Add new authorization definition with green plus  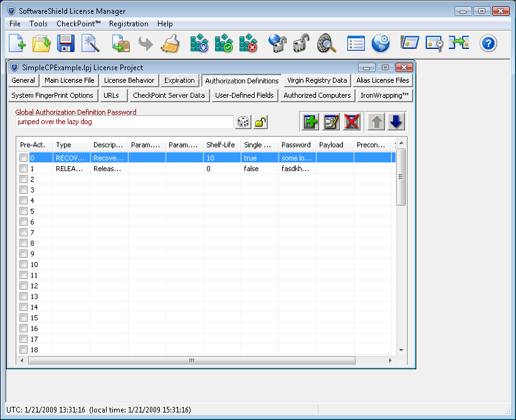[310, 122]
